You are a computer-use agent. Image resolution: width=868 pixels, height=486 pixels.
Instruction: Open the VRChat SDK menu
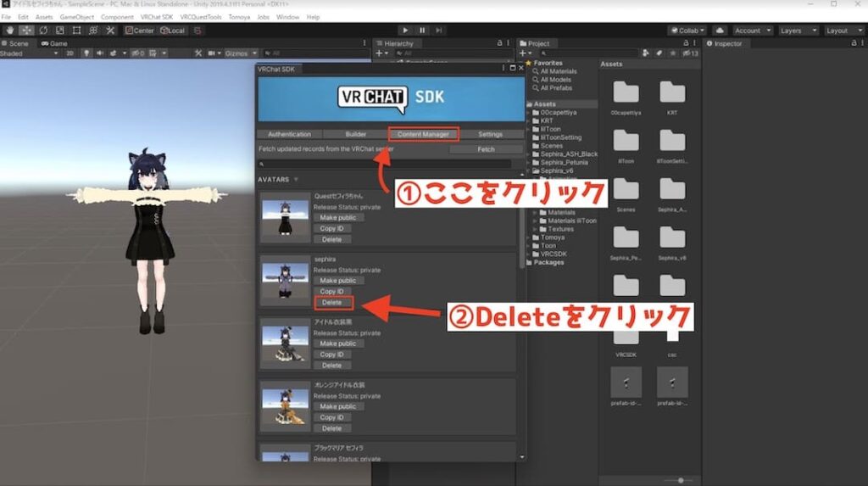click(157, 17)
